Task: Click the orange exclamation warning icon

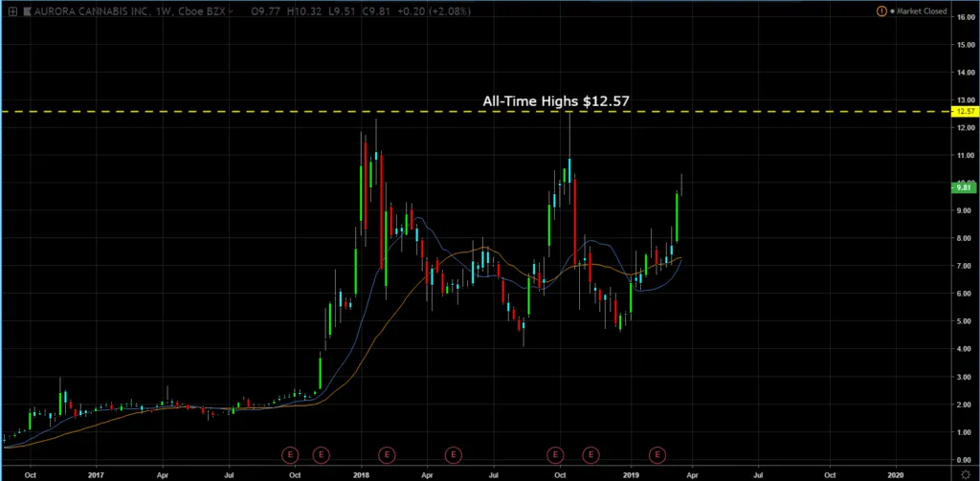Action: [x=881, y=11]
